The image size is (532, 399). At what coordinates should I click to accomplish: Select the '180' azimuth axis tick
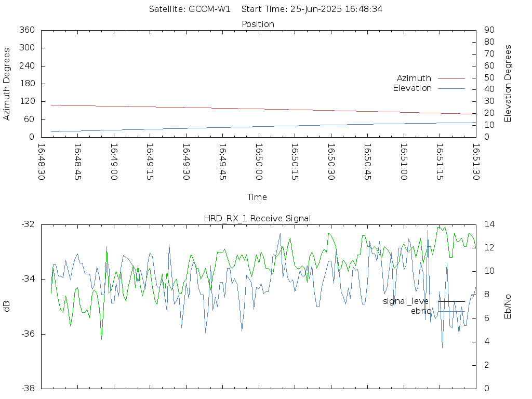(27, 84)
